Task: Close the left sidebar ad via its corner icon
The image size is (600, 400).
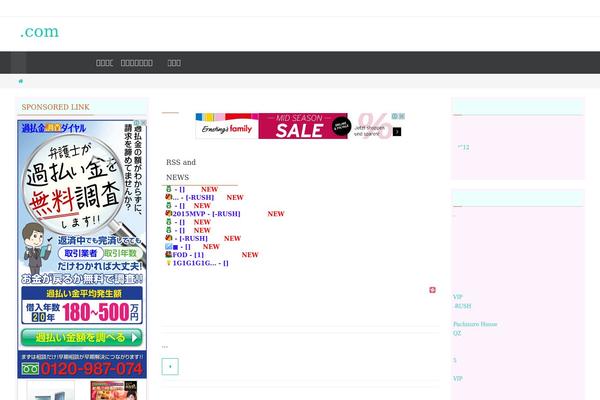Action: point(143,122)
